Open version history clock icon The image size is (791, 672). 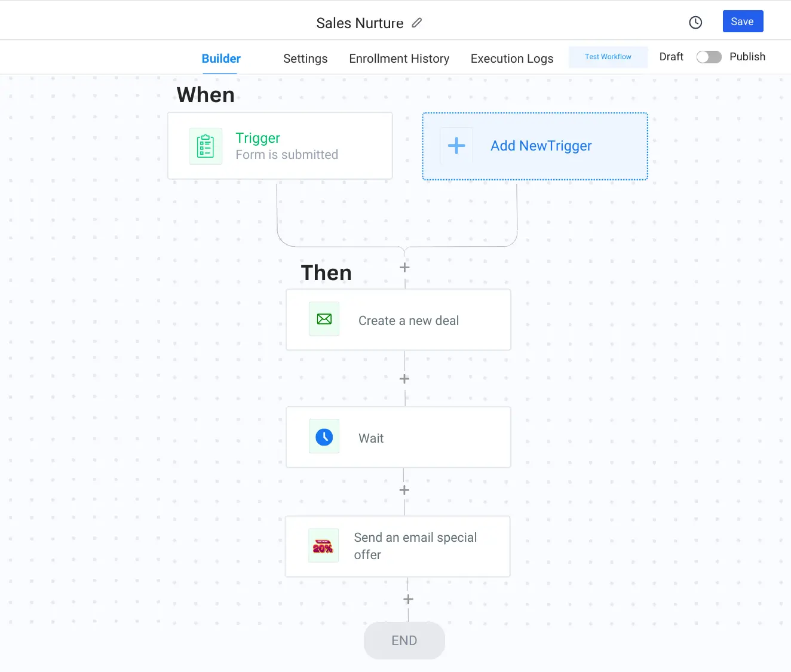pyautogui.click(x=695, y=23)
